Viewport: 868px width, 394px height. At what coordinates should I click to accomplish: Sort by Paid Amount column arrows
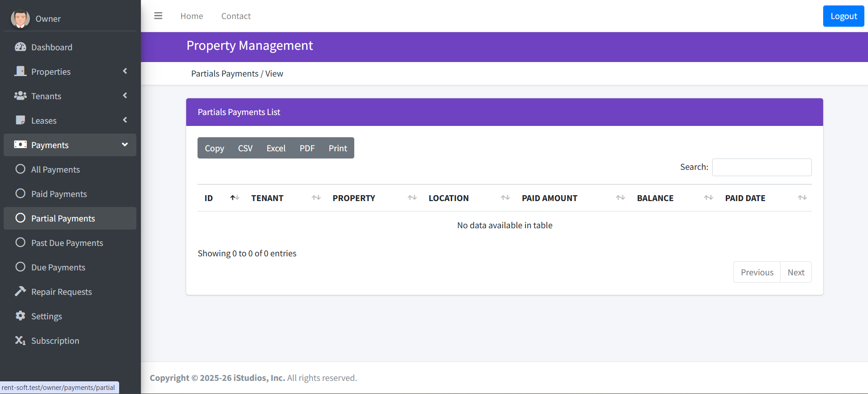click(x=620, y=198)
